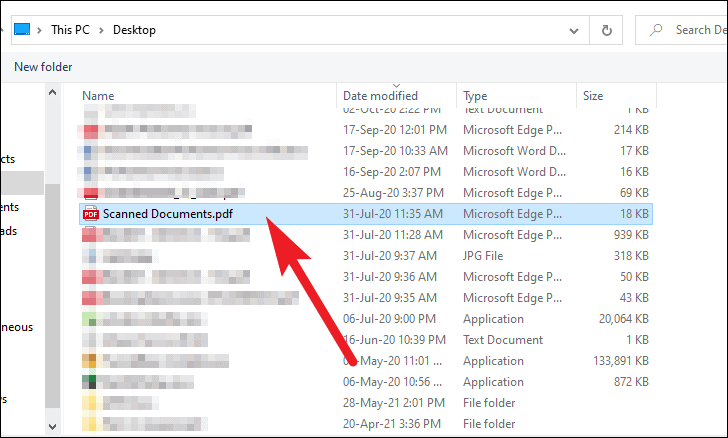
Task: Select the file dated 25-Aug-20 3:37 PM
Action: coord(366,193)
